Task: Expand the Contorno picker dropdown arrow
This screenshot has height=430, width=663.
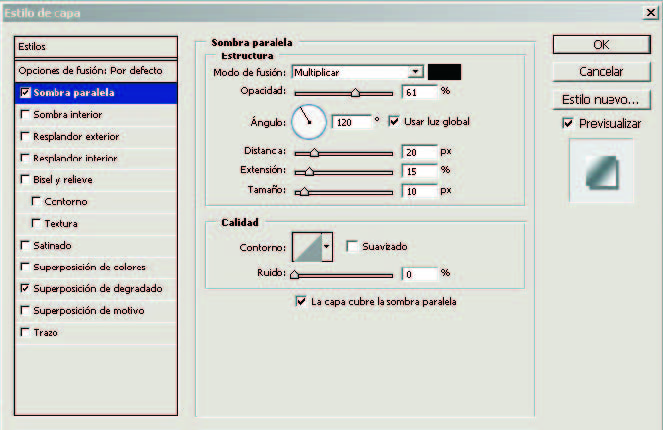Action: click(327, 247)
